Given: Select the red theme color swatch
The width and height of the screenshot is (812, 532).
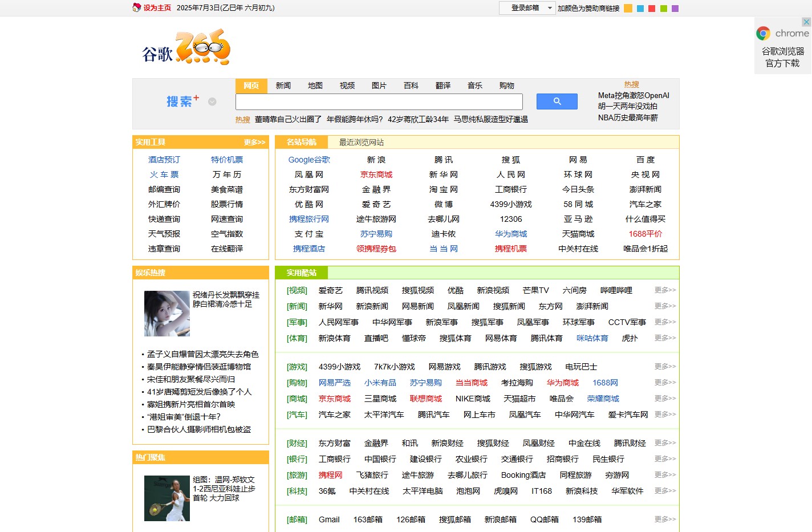Looking at the screenshot, I should tap(652, 9).
